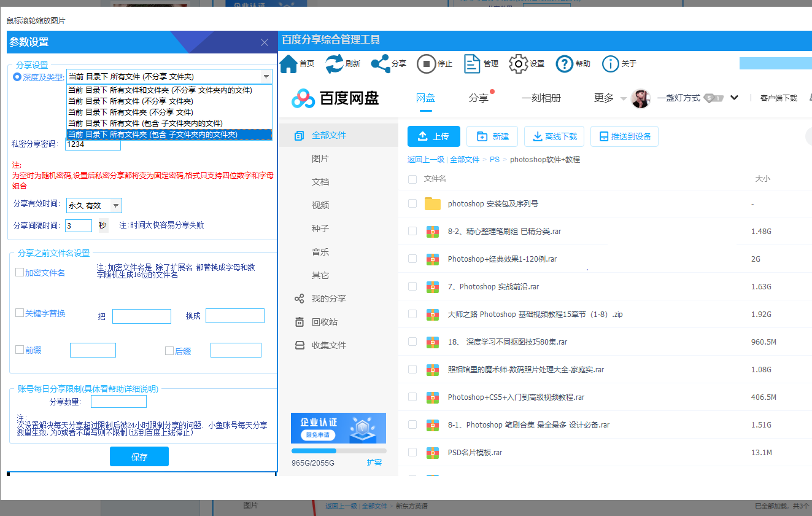
Task: Click the About (关于) info icon
Action: coord(611,63)
